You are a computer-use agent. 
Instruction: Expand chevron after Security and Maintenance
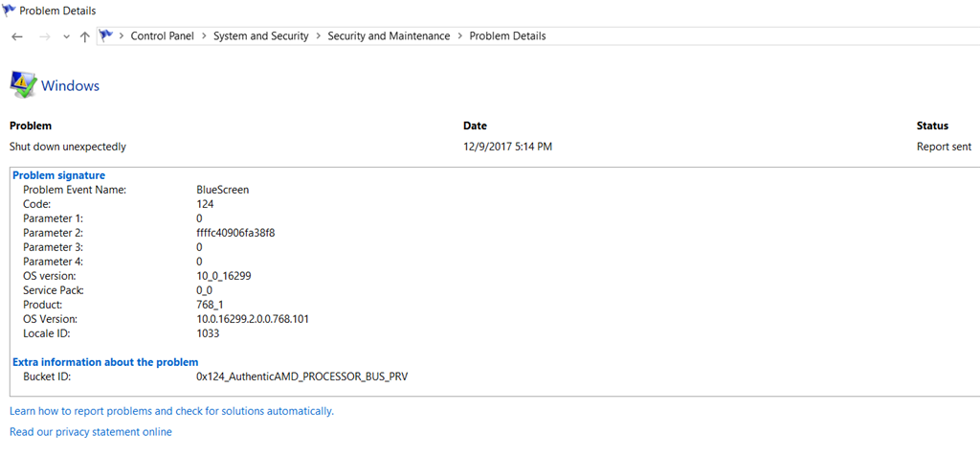pyautogui.click(x=459, y=36)
